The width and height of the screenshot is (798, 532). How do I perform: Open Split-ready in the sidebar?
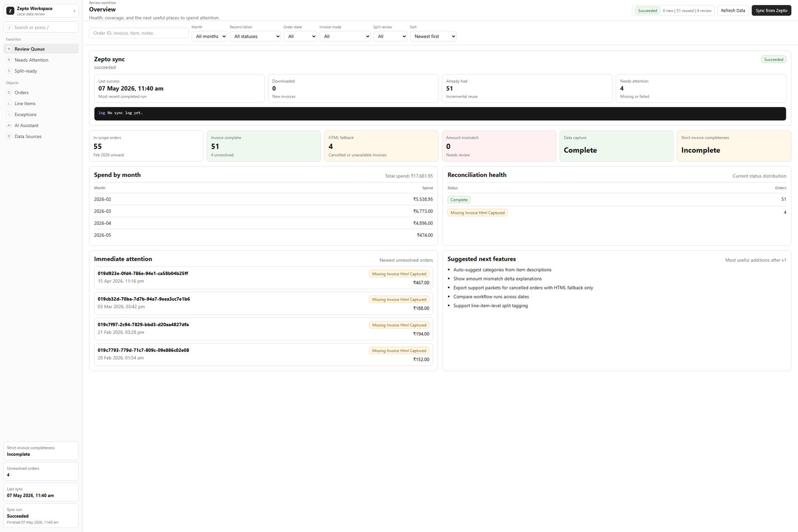coord(41,71)
